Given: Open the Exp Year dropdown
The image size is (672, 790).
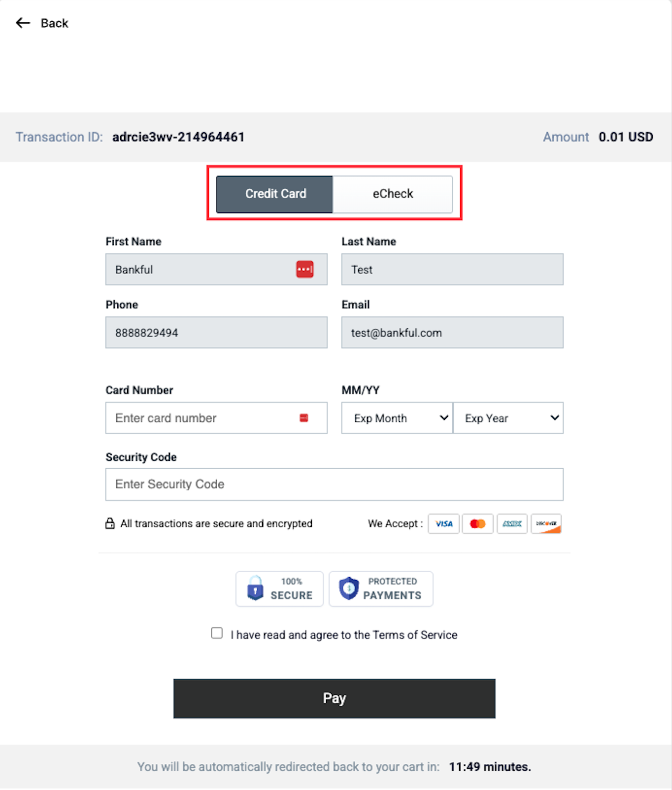Looking at the screenshot, I should pyautogui.click(x=508, y=418).
